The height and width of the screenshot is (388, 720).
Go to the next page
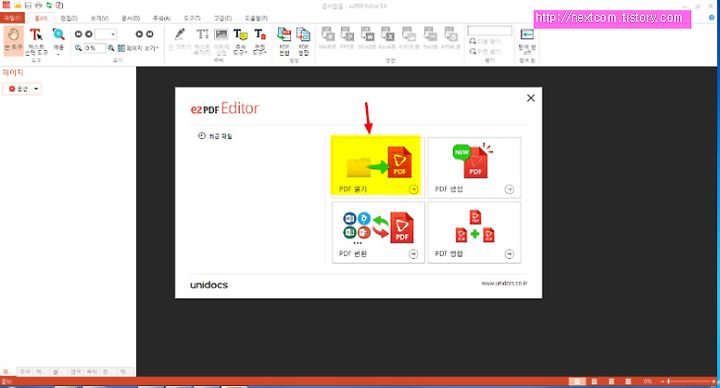pos(139,34)
